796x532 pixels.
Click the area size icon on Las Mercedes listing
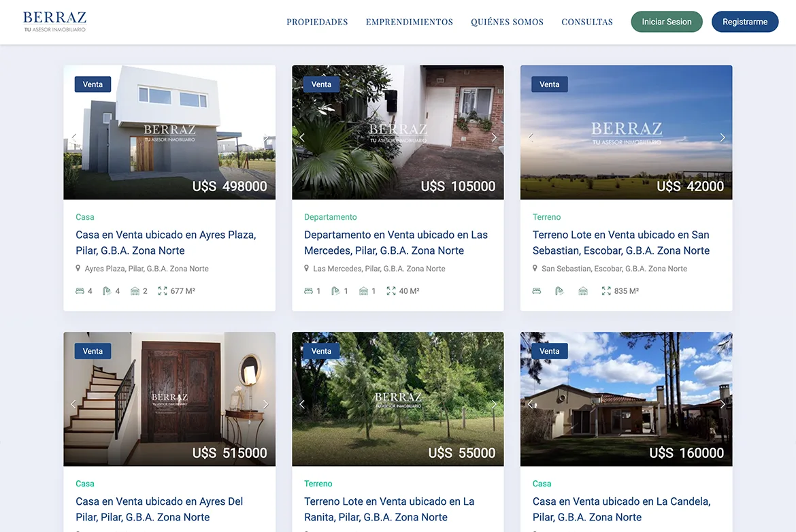click(x=391, y=291)
